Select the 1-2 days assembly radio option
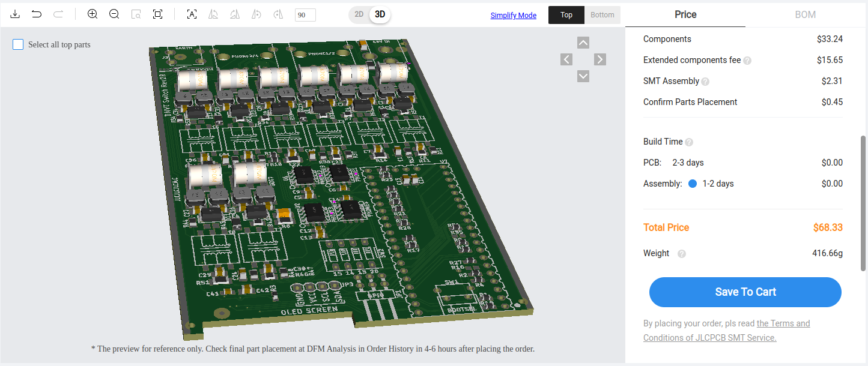868x366 pixels. (693, 184)
